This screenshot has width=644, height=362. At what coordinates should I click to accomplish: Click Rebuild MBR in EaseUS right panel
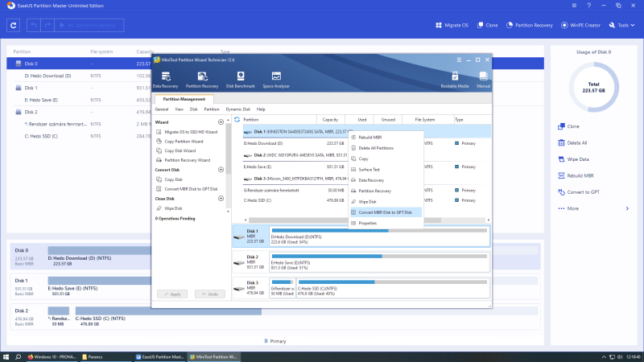(x=576, y=175)
